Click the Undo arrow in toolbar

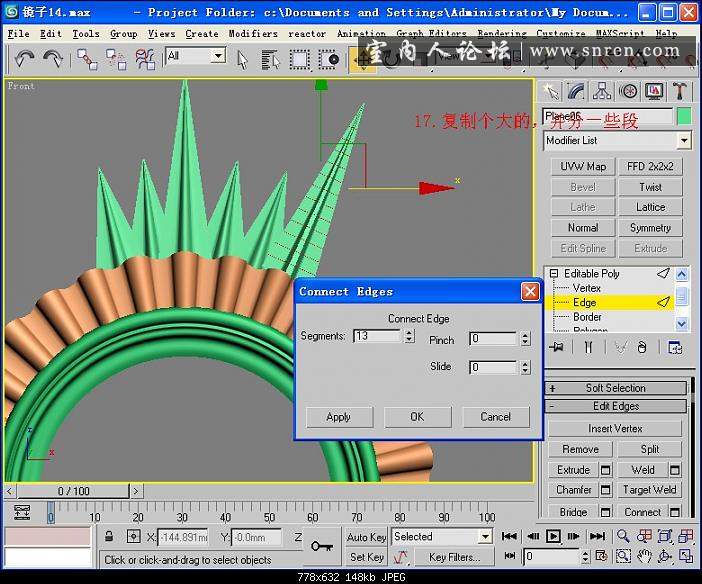tap(25, 58)
